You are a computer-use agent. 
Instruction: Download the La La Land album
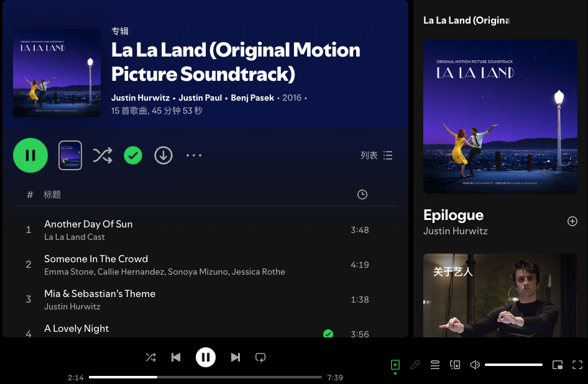pos(163,155)
